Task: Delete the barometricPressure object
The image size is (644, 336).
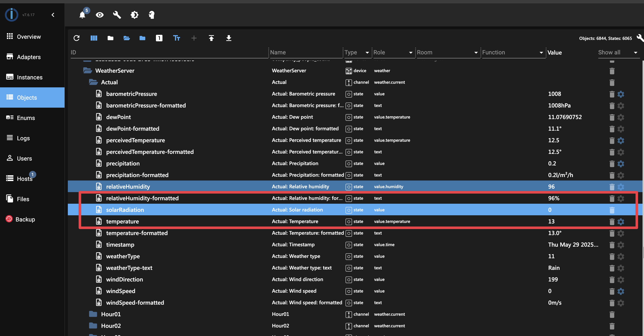Action: [x=612, y=94]
